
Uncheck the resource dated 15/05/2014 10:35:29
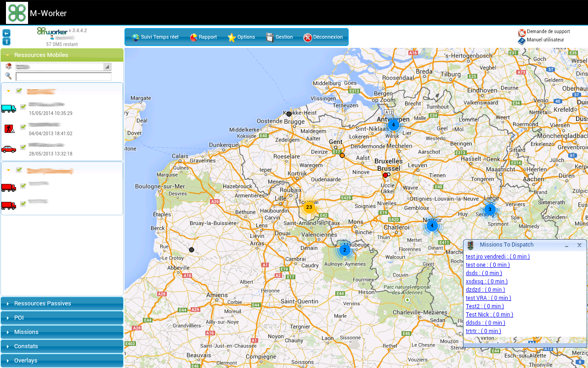(23, 107)
